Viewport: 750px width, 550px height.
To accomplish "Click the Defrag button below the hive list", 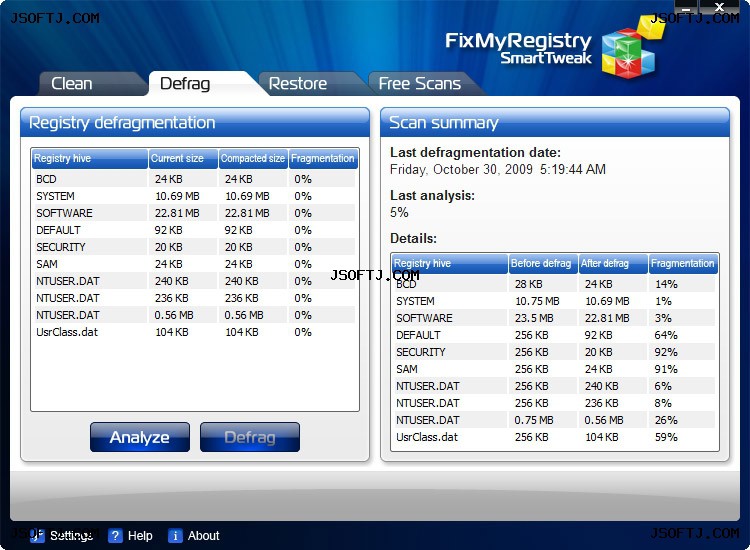I will click(250, 437).
